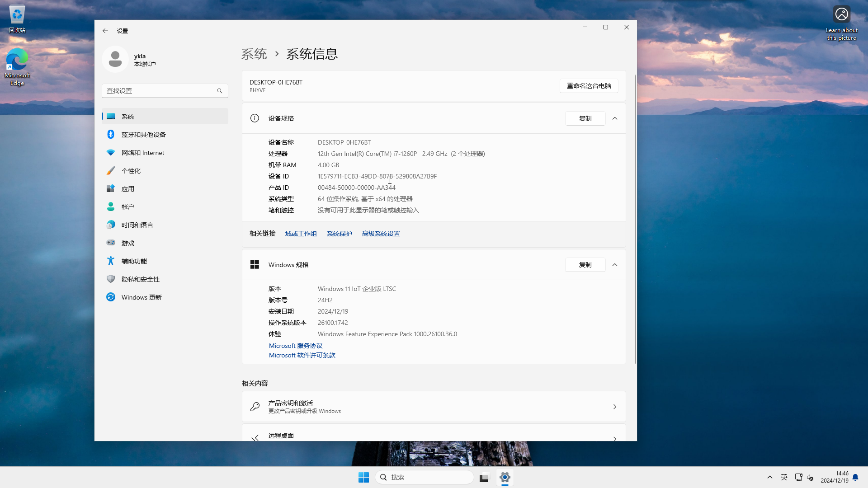Click the 时间和语言 clock icon
Viewport: 868px width, 488px height.
click(111, 225)
